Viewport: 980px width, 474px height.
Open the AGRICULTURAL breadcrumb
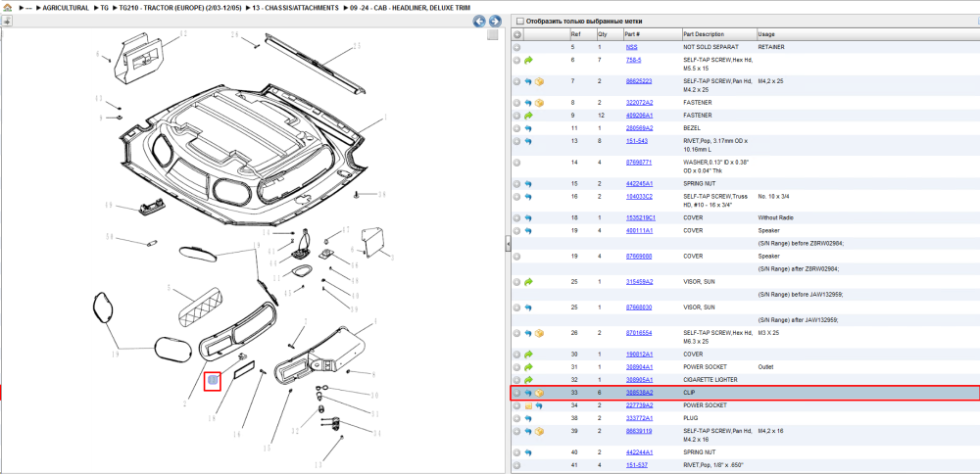[x=66, y=8]
